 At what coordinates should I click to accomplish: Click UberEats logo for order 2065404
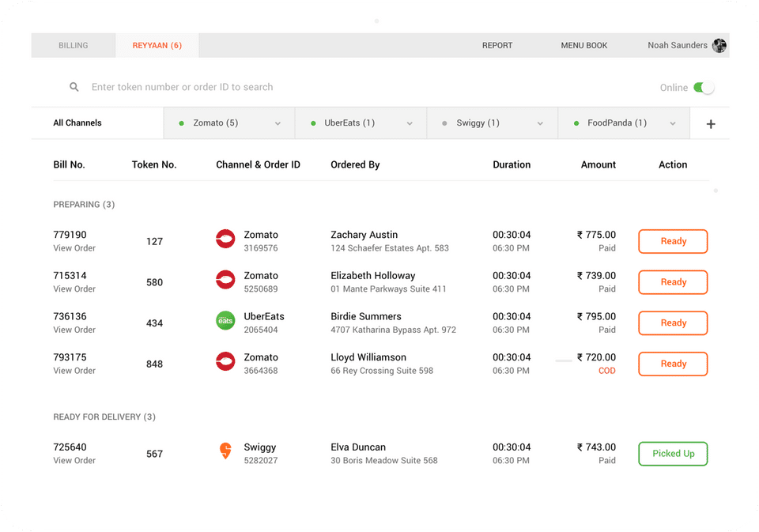pyautogui.click(x=225, y=320)
